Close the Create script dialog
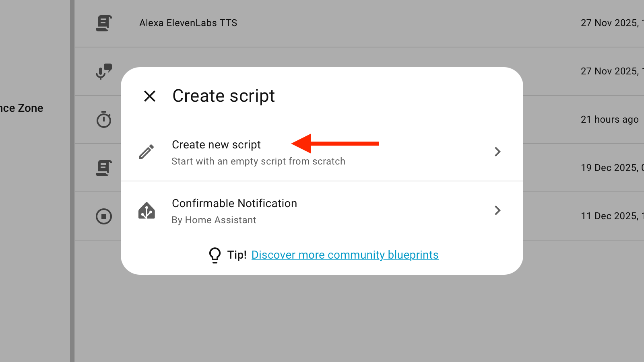 150,96
